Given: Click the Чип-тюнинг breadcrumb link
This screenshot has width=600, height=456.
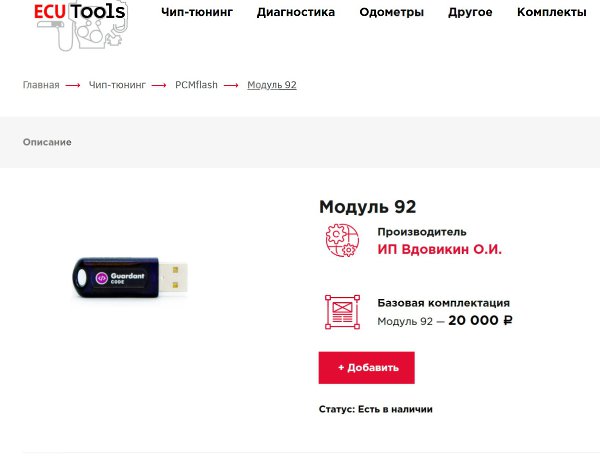Looking at the screenshot, I should pos(119,85).
